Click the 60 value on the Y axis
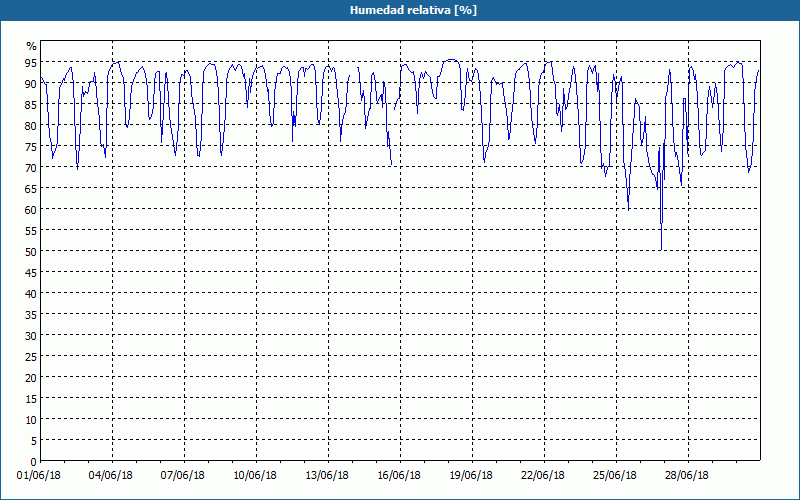The width and height of the screenshot is (800, 500). 31,210
